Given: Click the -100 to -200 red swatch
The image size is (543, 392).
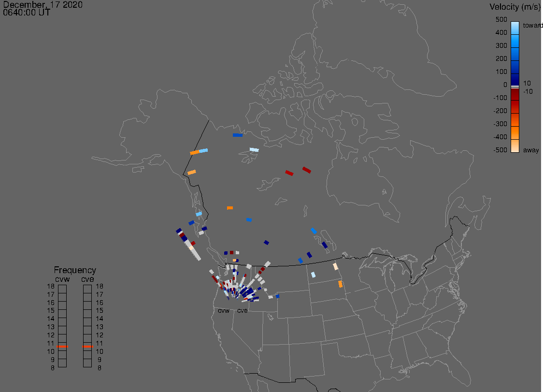Looking at the screenshot, I should click(515, 107).
